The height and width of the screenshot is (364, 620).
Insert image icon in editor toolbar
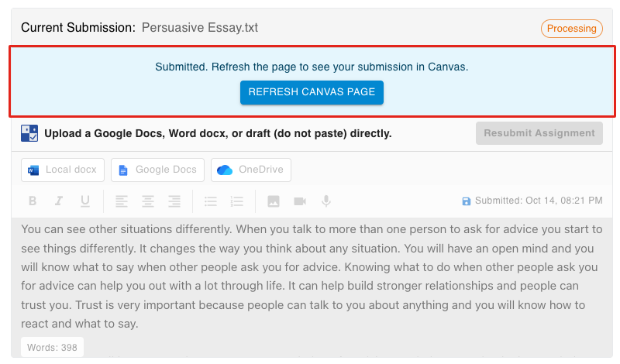(x=274, y=201)
